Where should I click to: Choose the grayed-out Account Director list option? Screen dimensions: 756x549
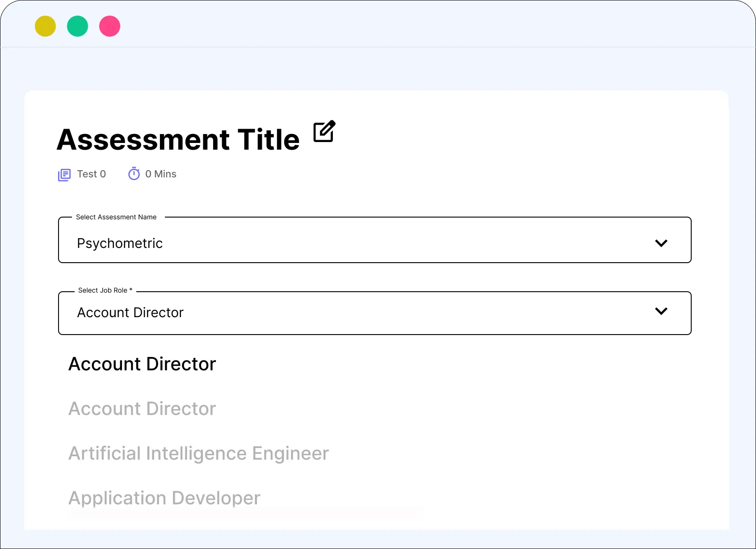click(x=142, y=409)
